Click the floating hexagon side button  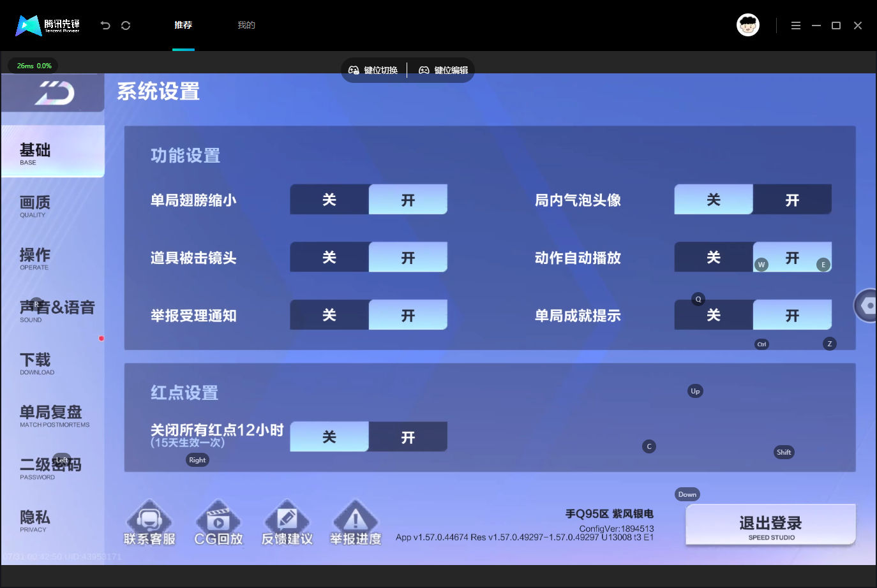click(x=867, y=305)
